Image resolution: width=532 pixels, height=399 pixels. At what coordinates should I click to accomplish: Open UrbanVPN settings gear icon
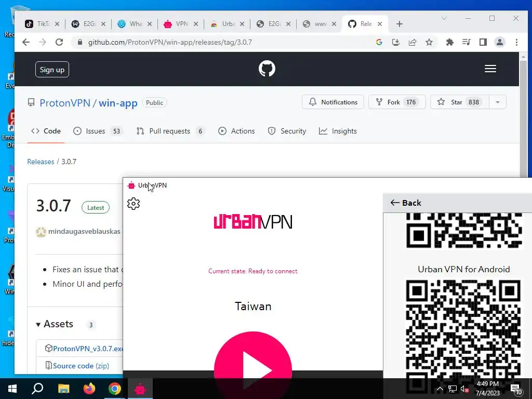pyautogui.click(x=134, y=204)
